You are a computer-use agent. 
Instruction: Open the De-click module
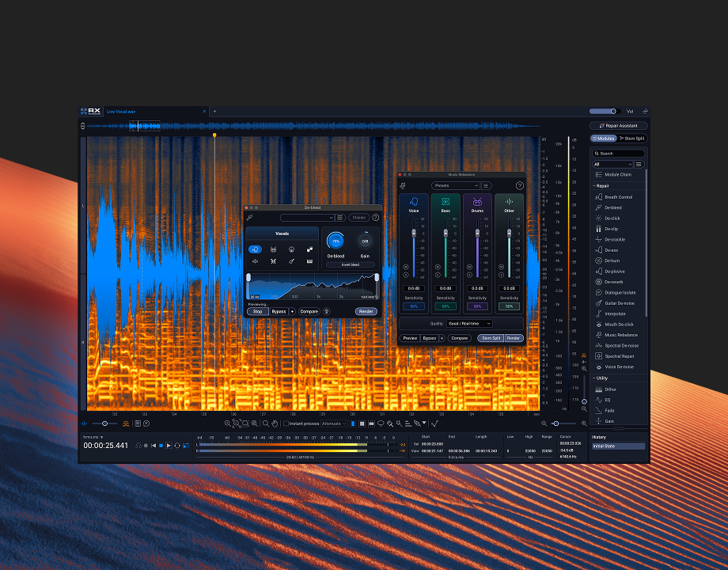tap(608, 218)
